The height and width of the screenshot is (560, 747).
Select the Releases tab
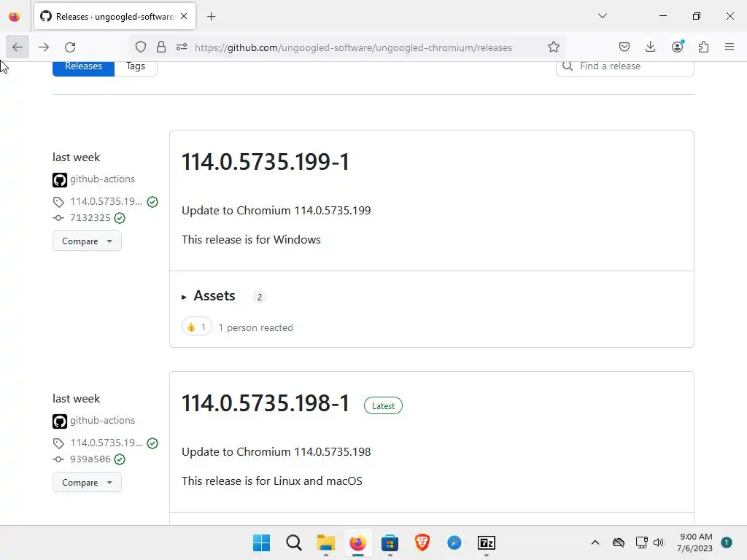83,66
